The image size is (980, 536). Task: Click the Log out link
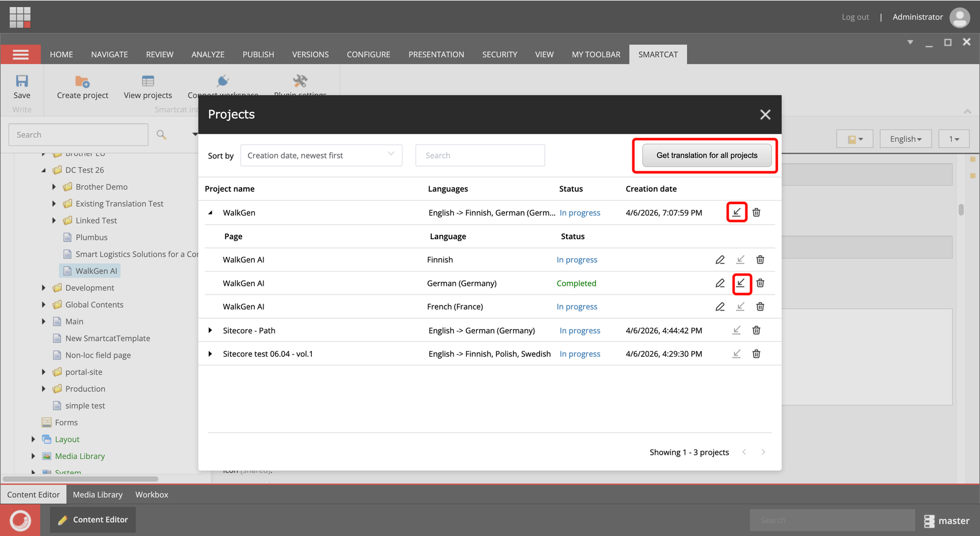(x=855, y=17)
